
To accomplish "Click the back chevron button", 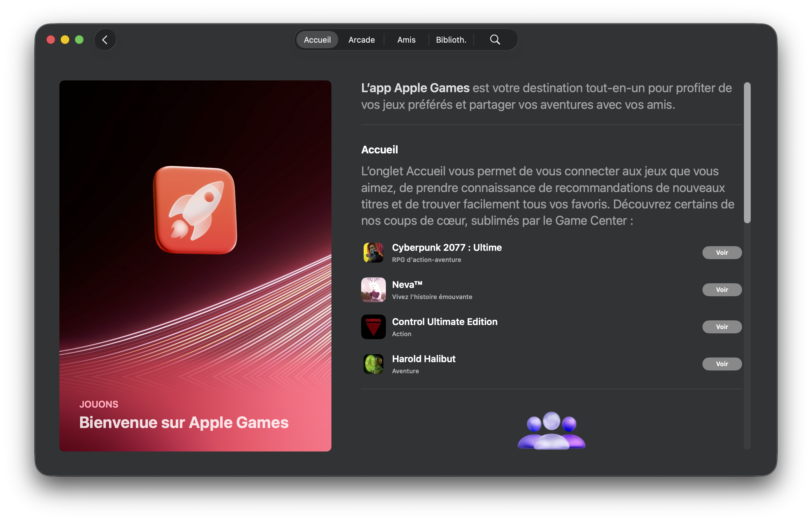I will 105,40.
